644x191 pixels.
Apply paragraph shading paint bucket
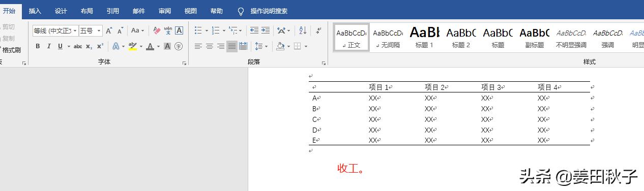click(x=280, y=46)
